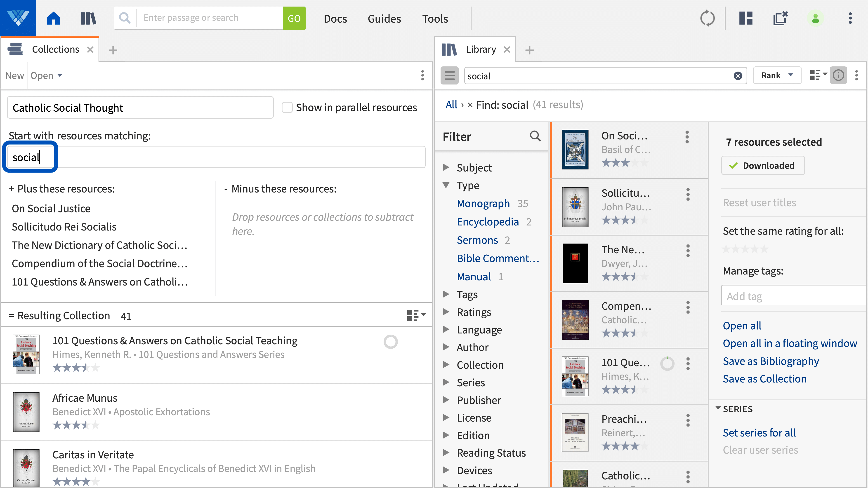Open the Library view mode dropdown
868x488 pixels.
(x=818, y=75)
